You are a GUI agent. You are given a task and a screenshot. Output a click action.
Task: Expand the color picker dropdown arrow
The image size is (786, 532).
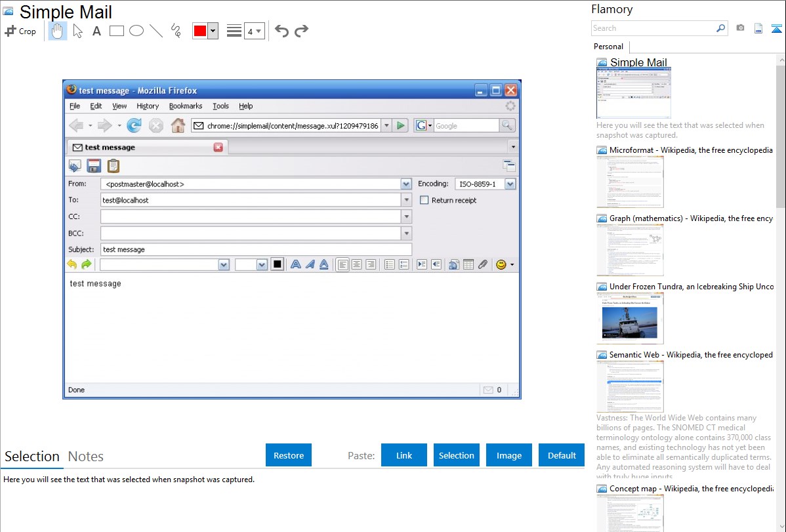(213, 31)
